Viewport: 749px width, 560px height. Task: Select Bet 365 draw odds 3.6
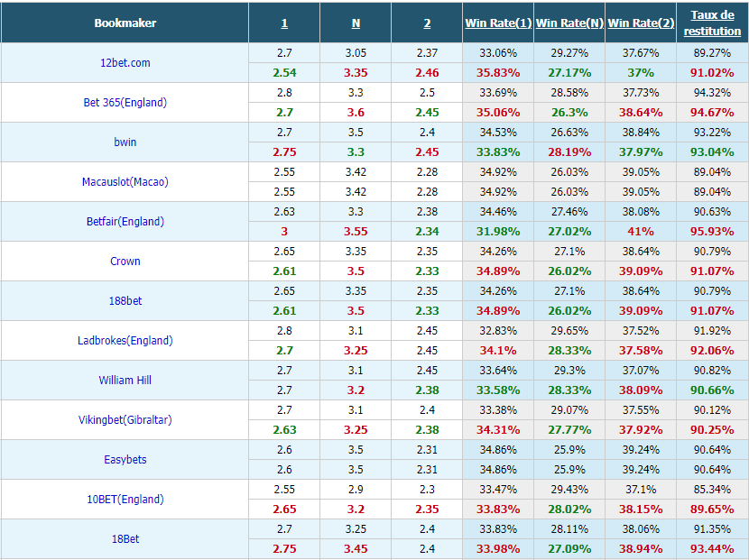(356, 112)
